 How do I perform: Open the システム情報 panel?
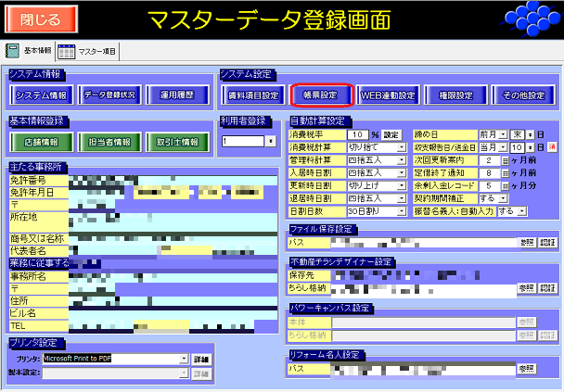tap(42, 94)
